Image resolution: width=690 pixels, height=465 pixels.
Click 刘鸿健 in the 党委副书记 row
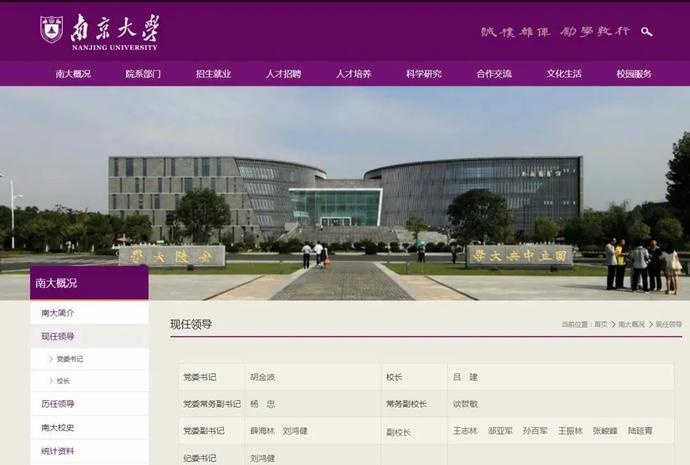[x=295, y=431]
